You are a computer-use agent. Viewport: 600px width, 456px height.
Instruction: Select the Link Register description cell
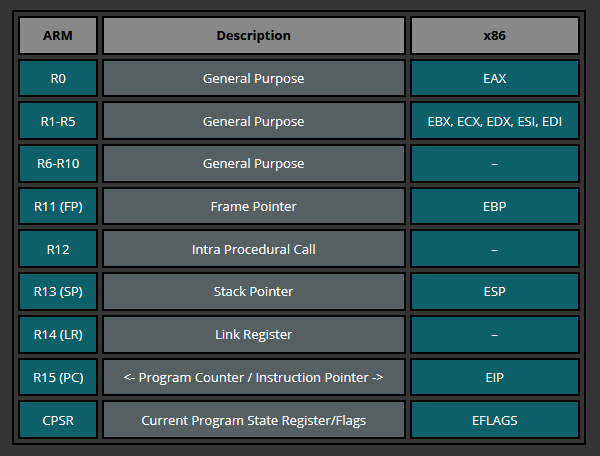tap(253, 334)
